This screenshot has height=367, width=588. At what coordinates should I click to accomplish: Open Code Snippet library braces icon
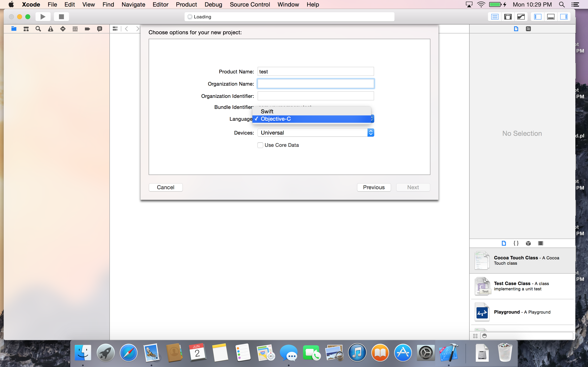pos(516,243)
